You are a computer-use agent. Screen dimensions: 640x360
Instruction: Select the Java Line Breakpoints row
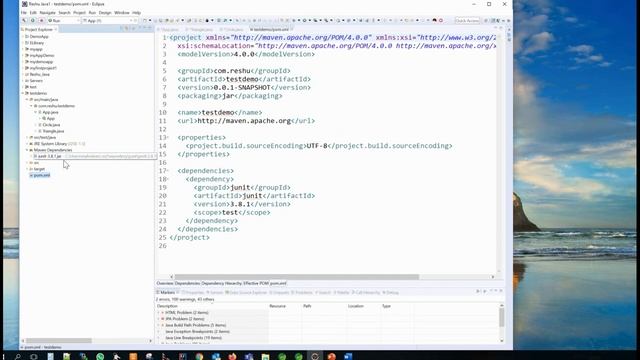click(x=193, y=338)
